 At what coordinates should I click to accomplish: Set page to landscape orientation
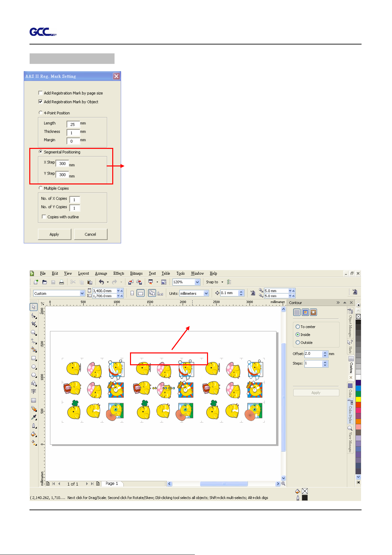141,293
